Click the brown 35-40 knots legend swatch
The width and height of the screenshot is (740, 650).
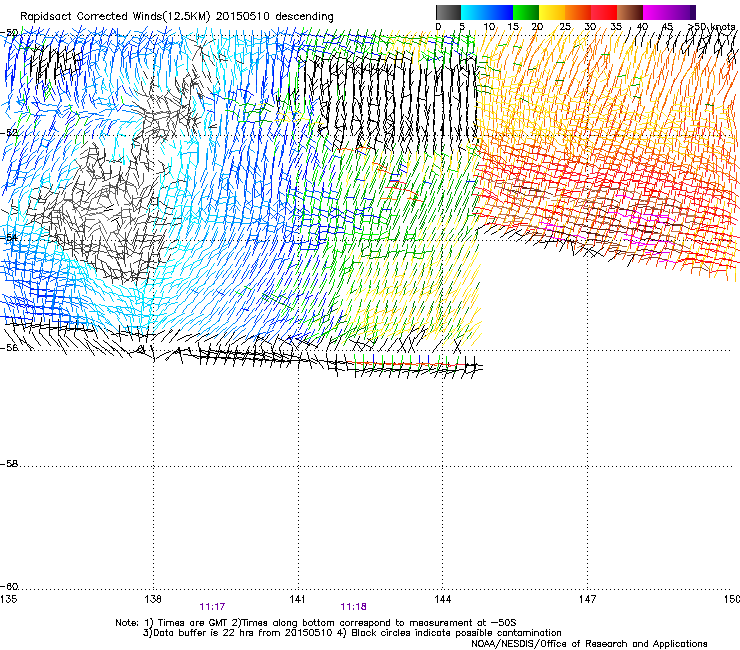coord(630,12)
